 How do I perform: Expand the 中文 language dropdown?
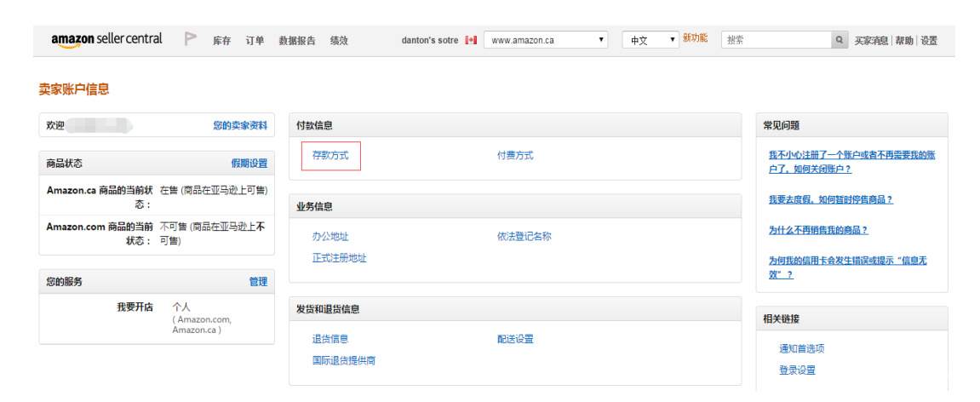650,40
